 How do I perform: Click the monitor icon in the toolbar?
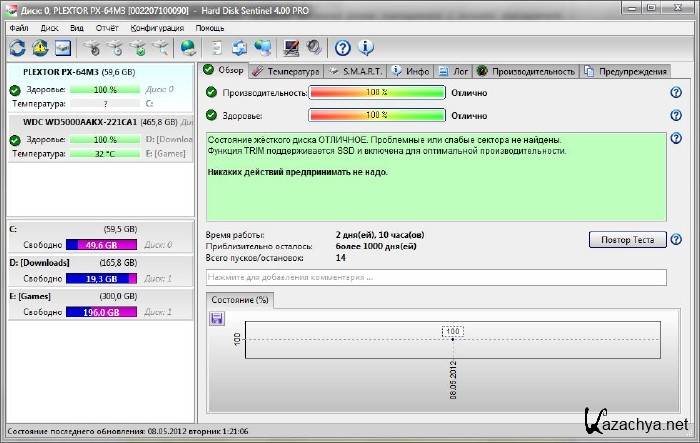(x=292, y=48)
